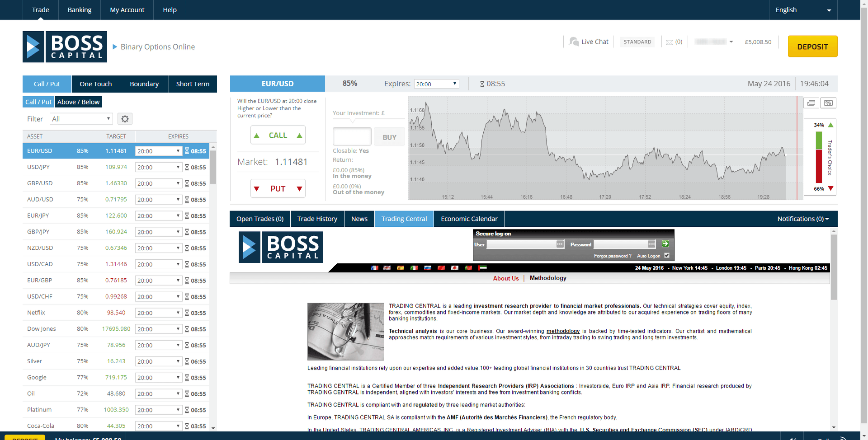
Task: Open the Trade History tab
Action: pyautogui.click(x=317, y=219)
